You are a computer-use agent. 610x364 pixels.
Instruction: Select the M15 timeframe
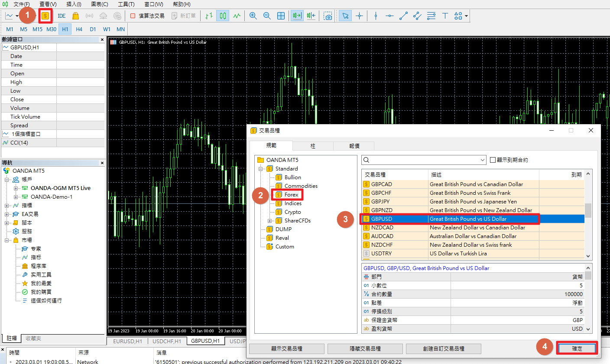(x=38, y=29)
